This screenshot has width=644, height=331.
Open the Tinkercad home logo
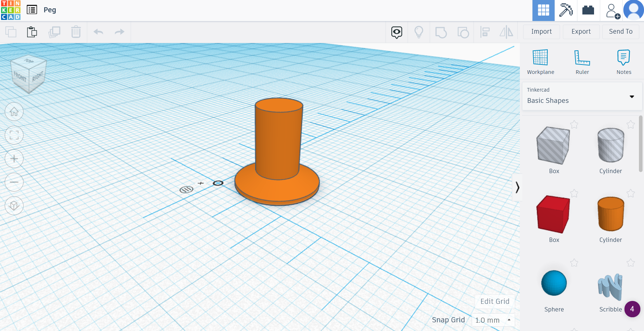(11, 10)
